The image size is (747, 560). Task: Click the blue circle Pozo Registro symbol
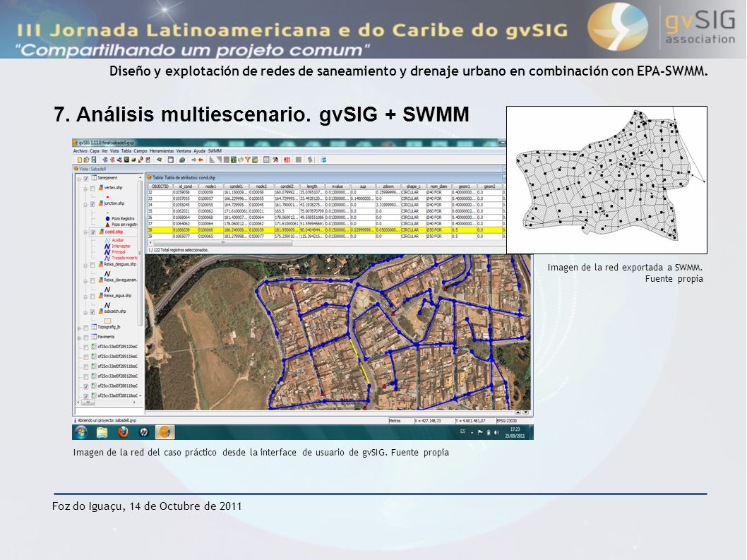pos(107,219)
